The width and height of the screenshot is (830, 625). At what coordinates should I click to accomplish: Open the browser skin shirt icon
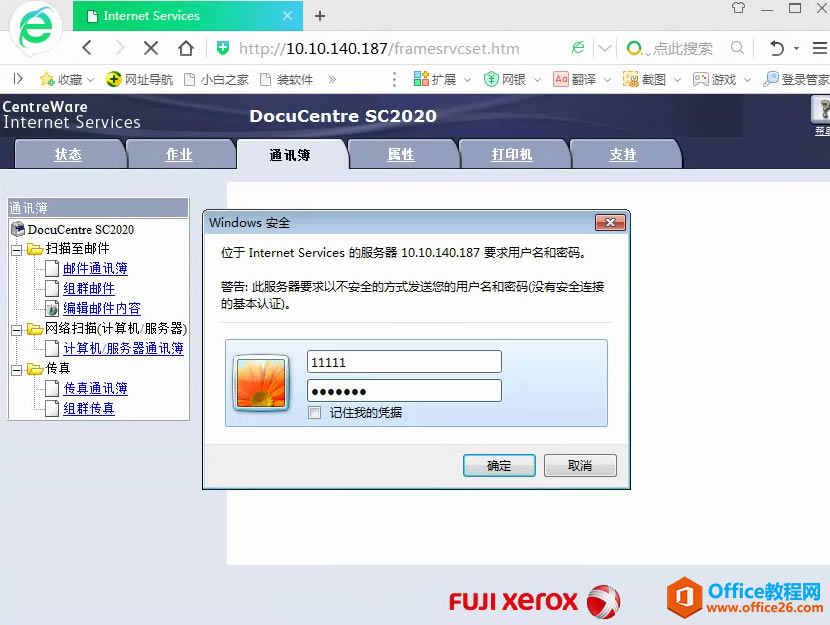tap(738, 8)
